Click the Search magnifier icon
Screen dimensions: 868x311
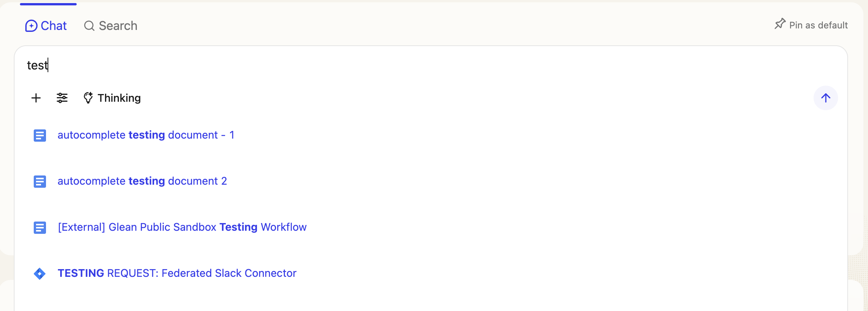pyautogui.click(x=89, y=26)
